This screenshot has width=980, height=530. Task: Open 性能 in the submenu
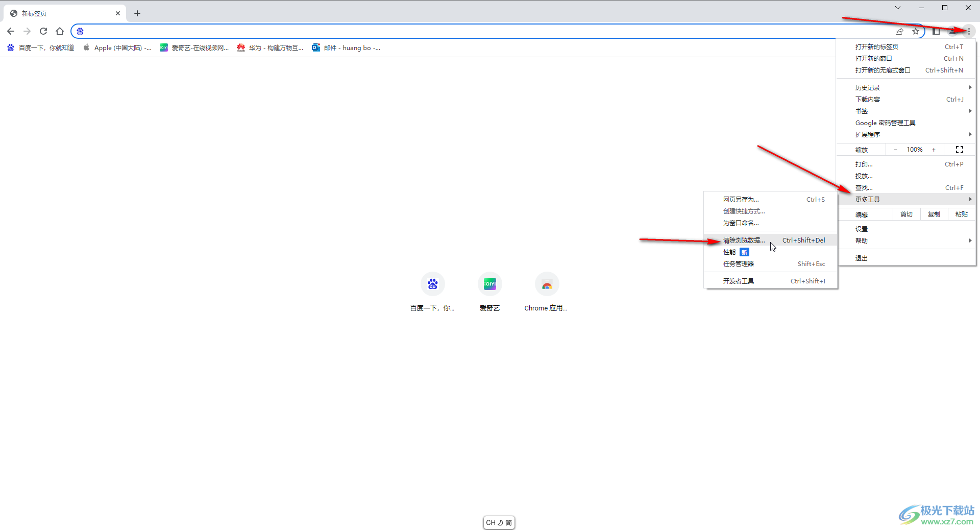pos(771,252)
